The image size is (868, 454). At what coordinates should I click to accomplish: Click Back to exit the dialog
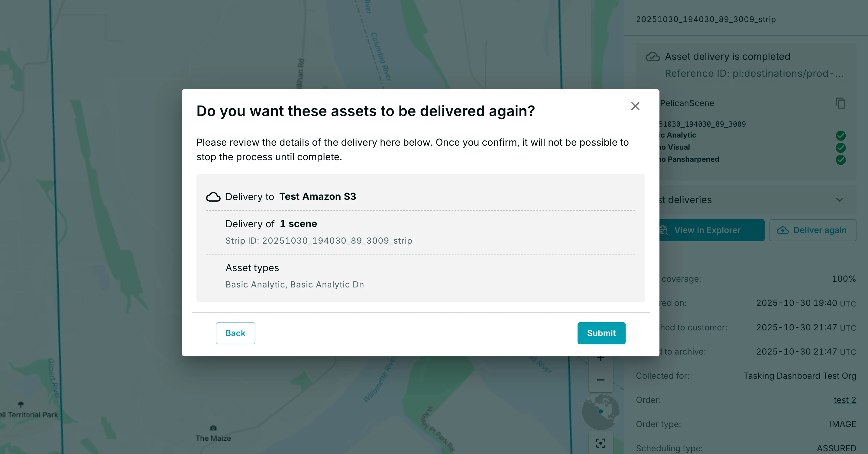tap(235, 333)
